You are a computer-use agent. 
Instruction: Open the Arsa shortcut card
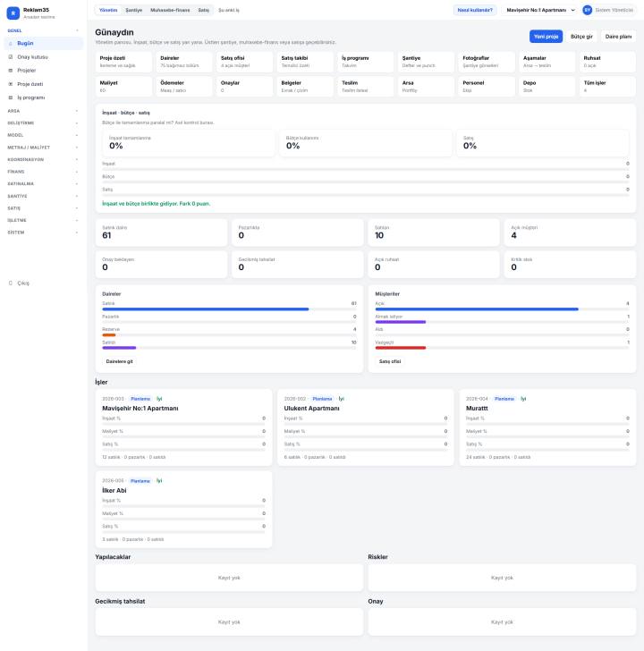(426, 87)
